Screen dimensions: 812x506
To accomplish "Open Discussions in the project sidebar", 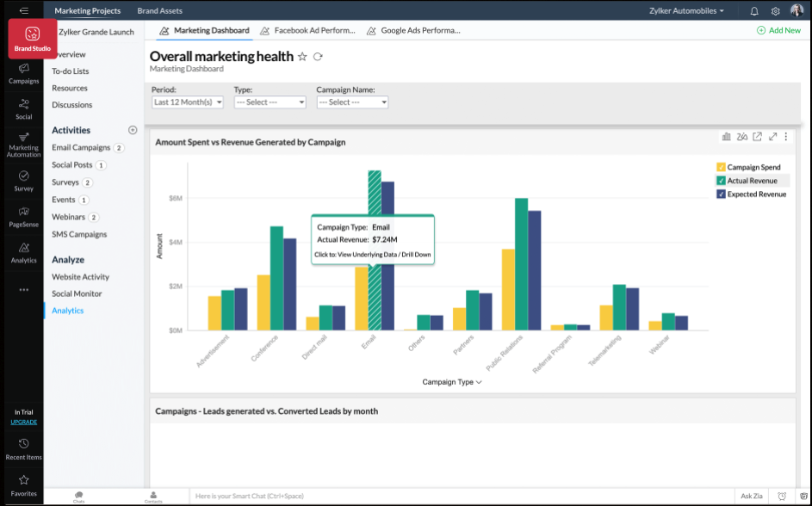I will pos(72,104).
